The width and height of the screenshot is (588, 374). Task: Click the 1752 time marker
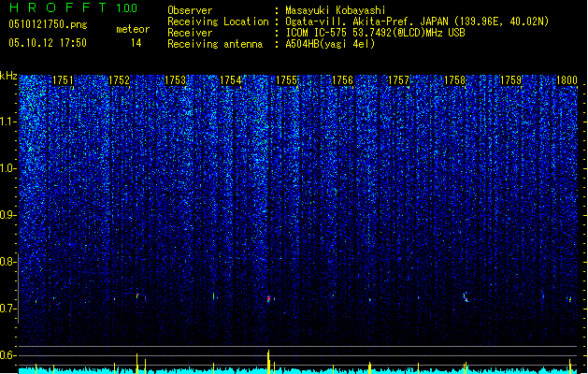[119, 80]
